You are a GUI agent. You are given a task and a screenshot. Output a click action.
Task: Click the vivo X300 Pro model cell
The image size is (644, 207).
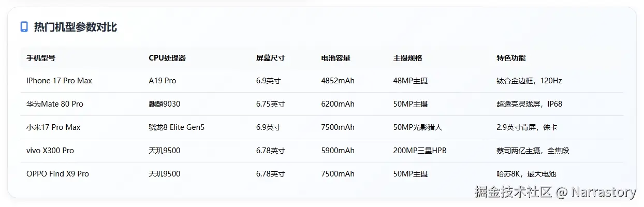(50, 151)
